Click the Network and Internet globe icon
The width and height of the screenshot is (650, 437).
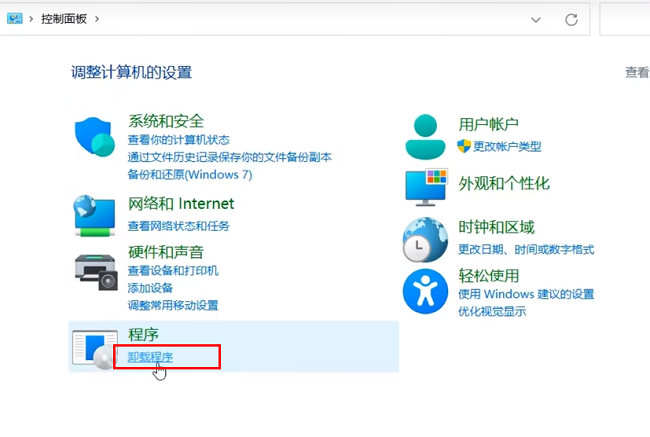pyautogui.click(x=95, y=216)
